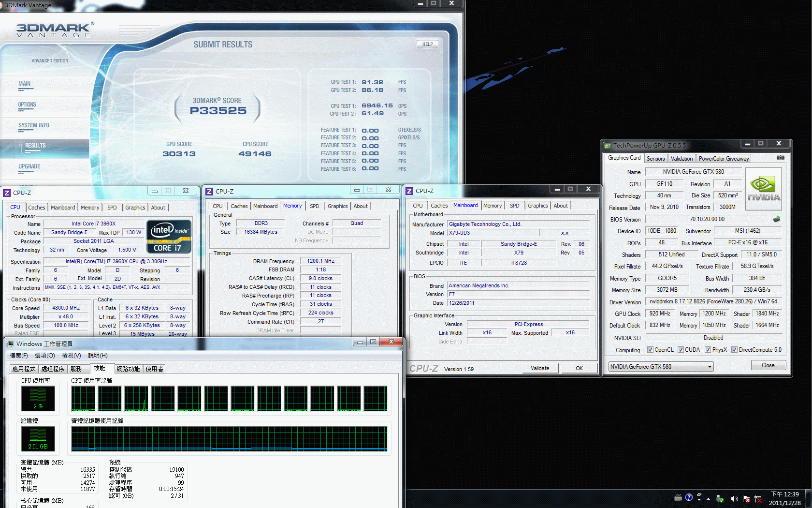Click the CPU usage 2% meter
Image resolution: width=812 pixels, height=508 pixels.
click(x=38, y=399)
